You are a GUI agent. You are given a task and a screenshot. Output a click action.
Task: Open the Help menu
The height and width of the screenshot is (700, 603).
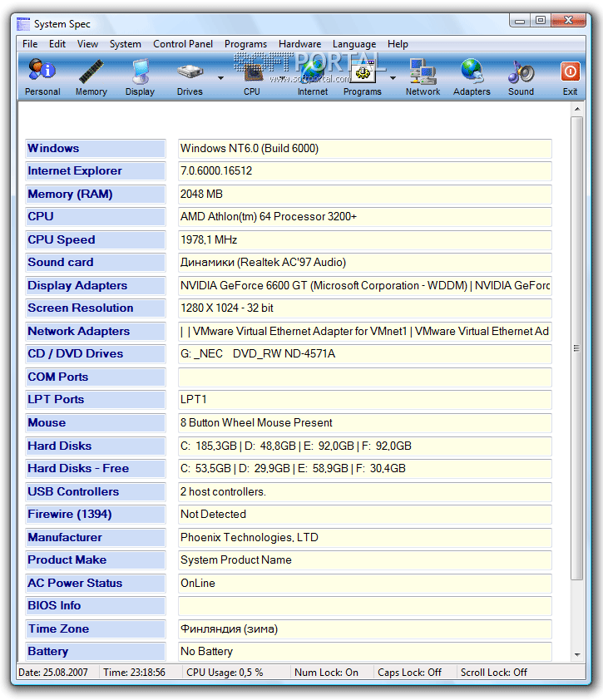point(398,44)
